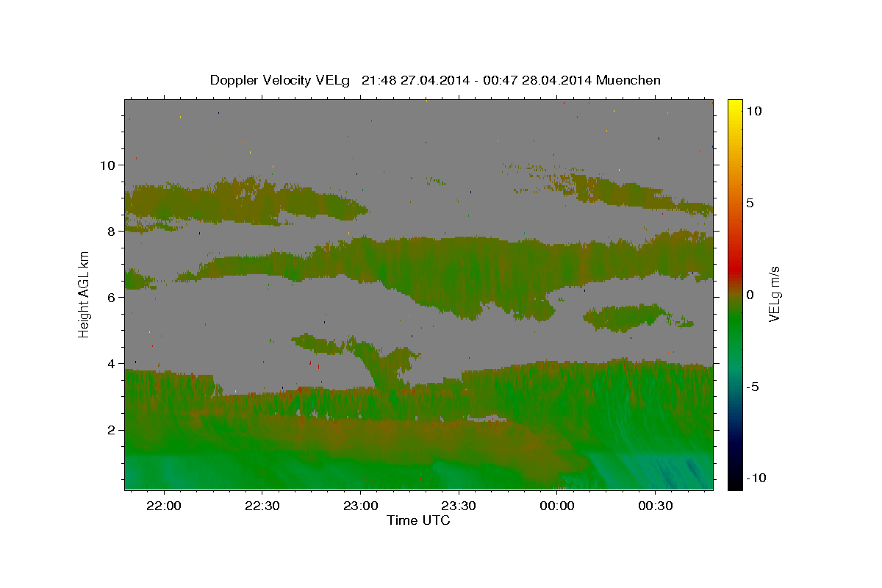
Task: Click the 'Height AGL km' axis label
Action: click(x=84, y=294)
